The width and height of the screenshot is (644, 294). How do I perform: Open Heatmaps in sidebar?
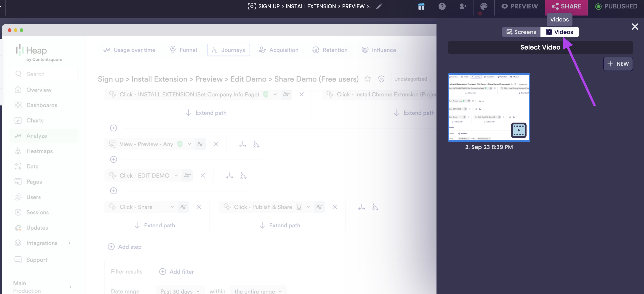[44, 151]
